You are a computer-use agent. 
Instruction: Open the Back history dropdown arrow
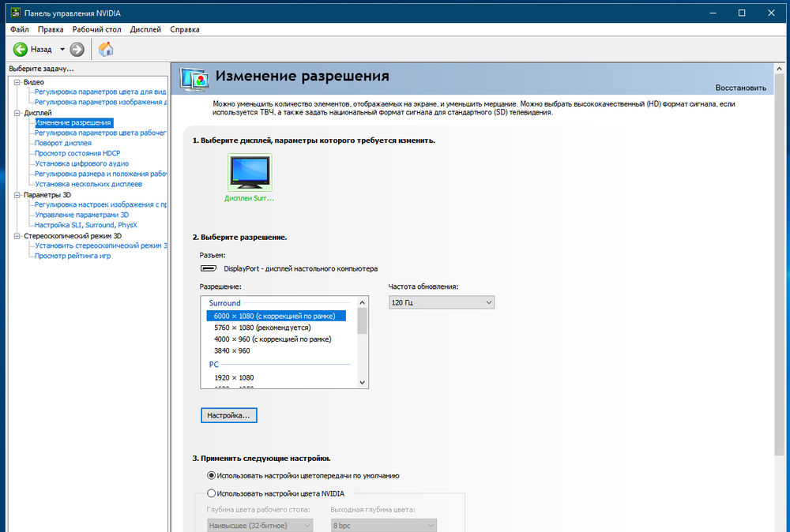coord(62,49)
